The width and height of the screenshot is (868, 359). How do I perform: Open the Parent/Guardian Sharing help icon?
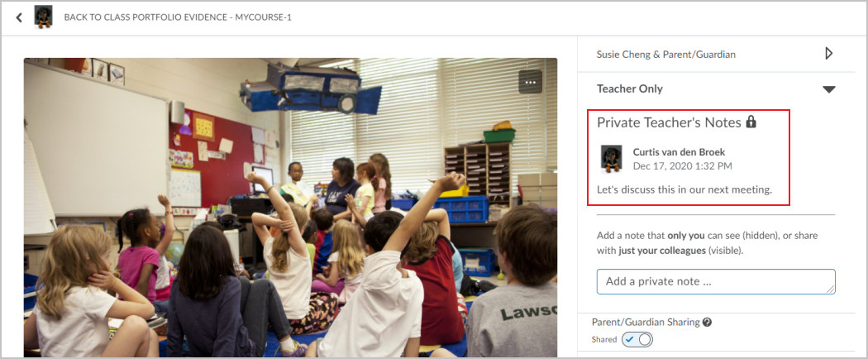pos(707,322)
